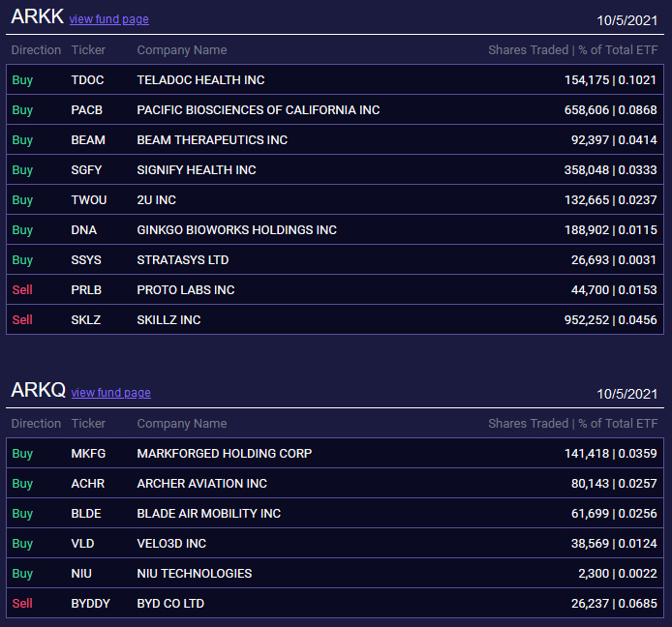This screenshot has width=672, height=627.
Task: Click the value 658,606 | 0.0868
Action: coord(610,110)
